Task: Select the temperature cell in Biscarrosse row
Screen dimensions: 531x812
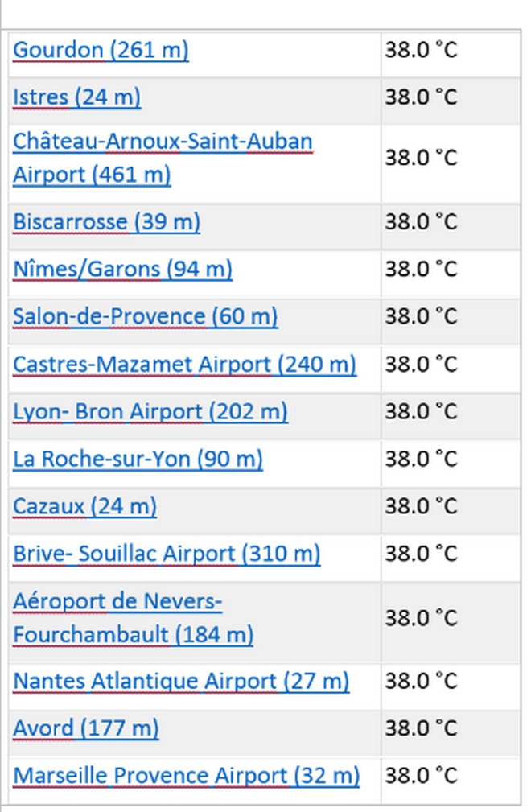Action: 421,221
